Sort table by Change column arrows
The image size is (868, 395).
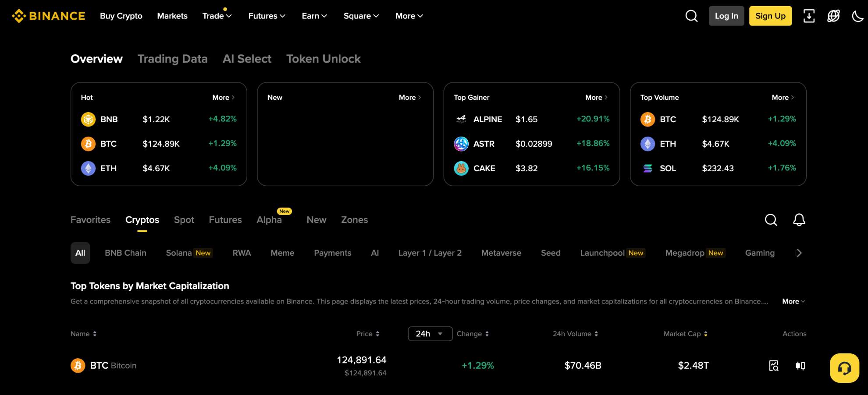point(487,334)
